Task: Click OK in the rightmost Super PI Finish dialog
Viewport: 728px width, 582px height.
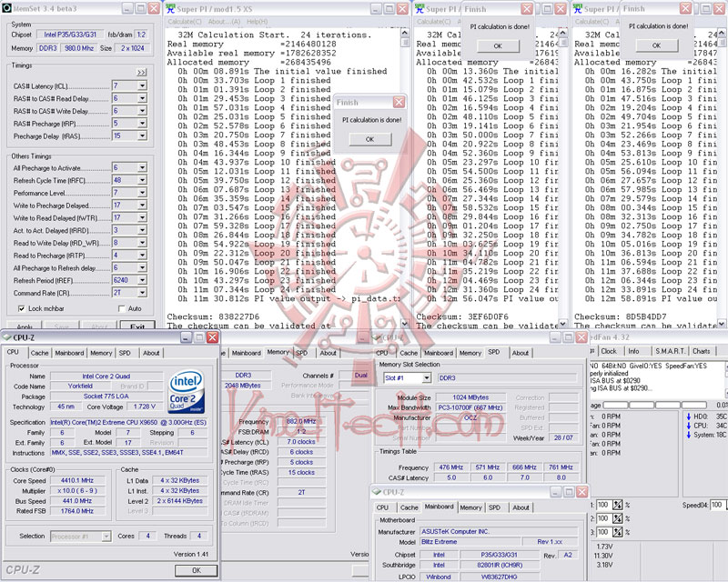Action: click(656, 45)
